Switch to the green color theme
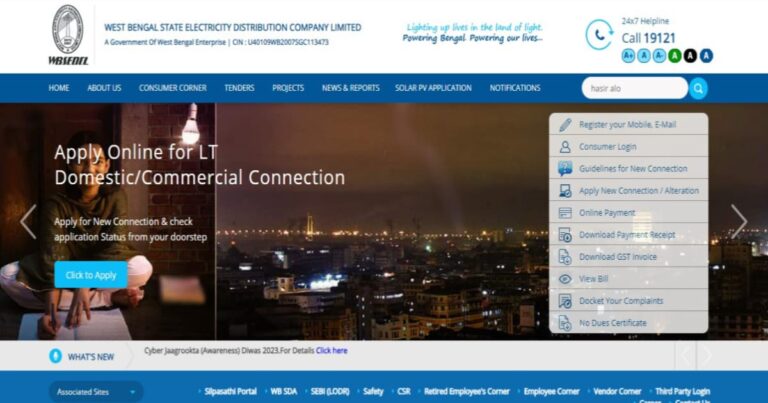The image size is (768, 403). pyautogui.click(x=675, y=56)
